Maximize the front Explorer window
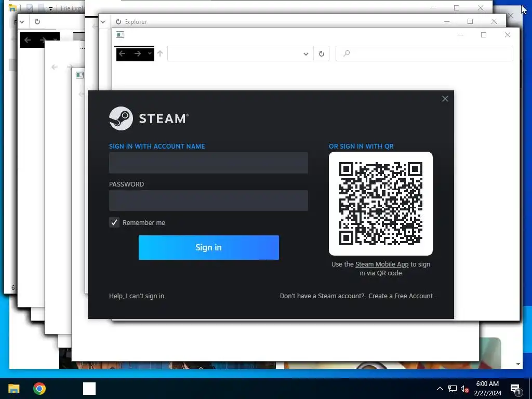Viewport: 532px width, 399px height. 484,35
